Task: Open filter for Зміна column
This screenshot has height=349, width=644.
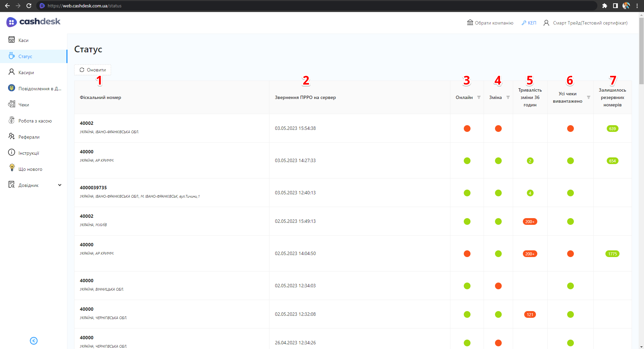Action: pos(508,97)
